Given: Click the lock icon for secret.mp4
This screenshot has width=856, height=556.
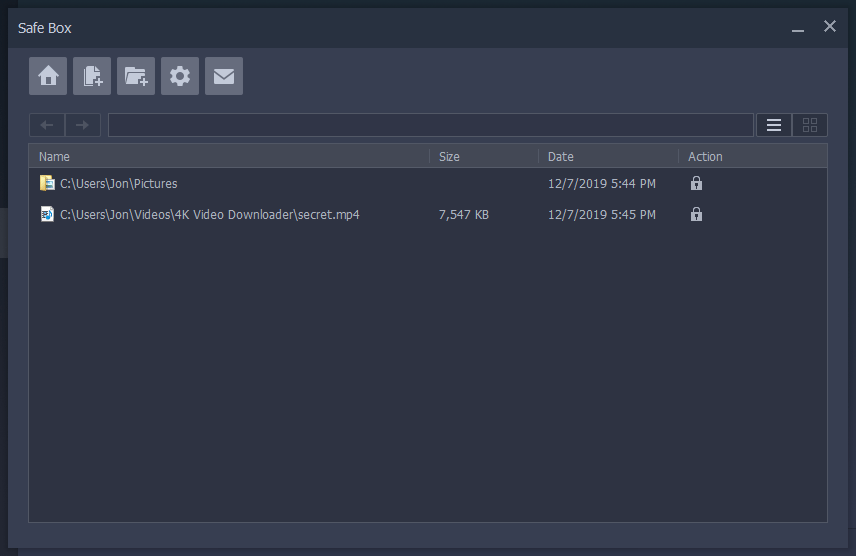Looking at the screenshot, I should click(696, 214).
